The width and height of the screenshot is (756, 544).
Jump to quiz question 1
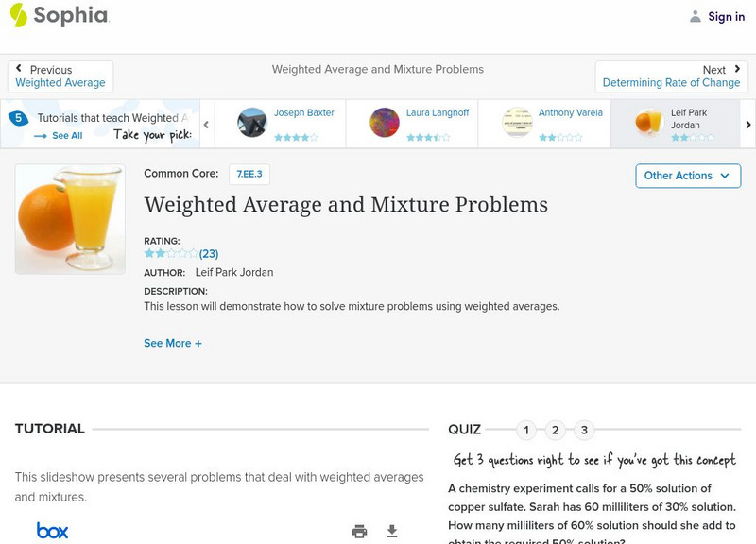click(x=526, y=431)
